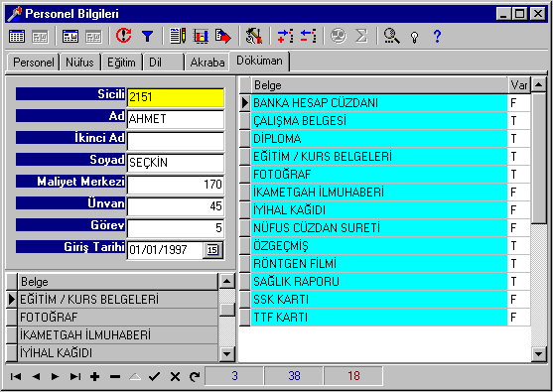Click the report with pencil icon
Viewport: 553px width, 392px height.
pyautogui.click(x=178, y=36)
